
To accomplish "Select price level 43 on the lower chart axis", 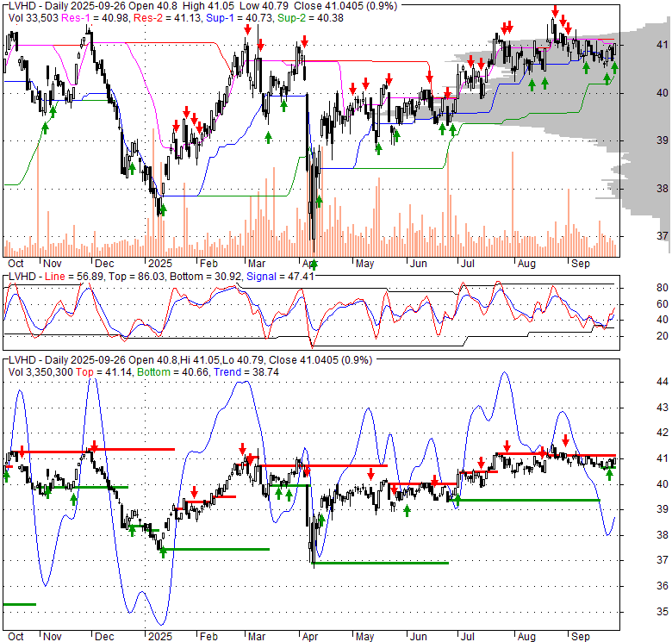I will click(x=663, y=407).
